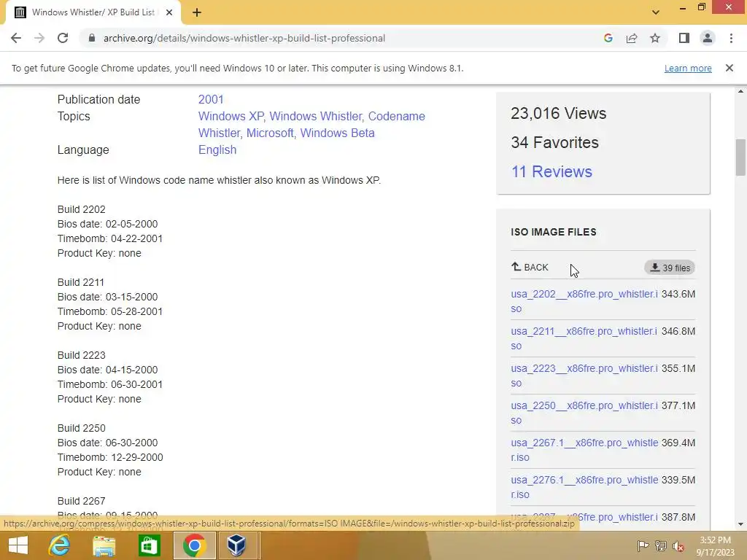Click the address bar URL
Viewport: 747px width, 560px height.
point(244,38)
